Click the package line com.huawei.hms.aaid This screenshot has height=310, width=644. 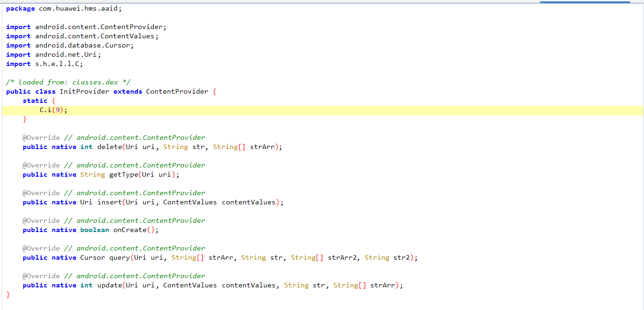tap(64, 8)
